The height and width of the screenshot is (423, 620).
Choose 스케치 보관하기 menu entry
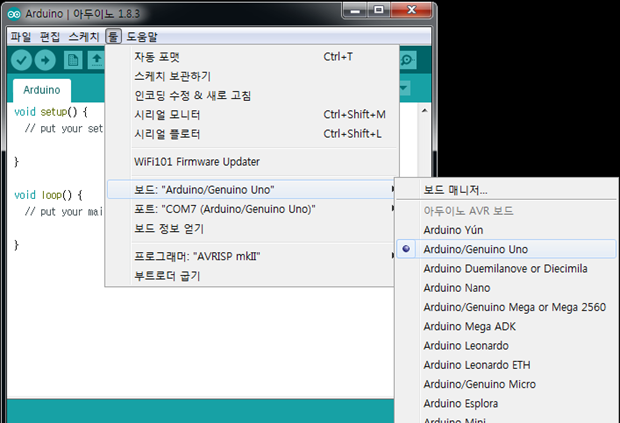(252, 76)
